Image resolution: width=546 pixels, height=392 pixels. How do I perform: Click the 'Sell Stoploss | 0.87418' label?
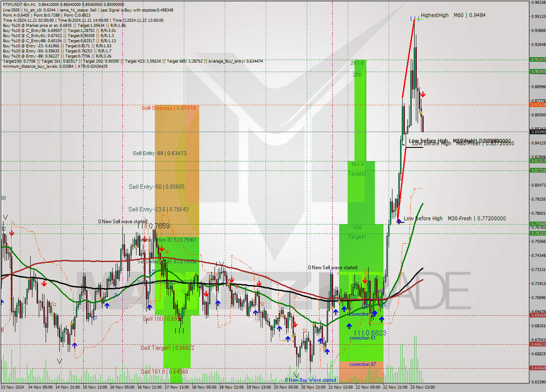(168, 108)
